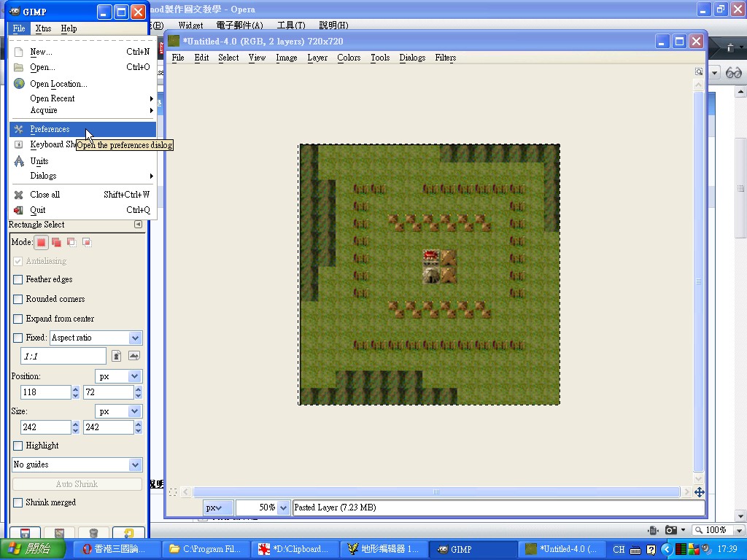Viewport: 747px width, 560px height.
Task: Set landscape orientation for aspect ratio
Action: click(x=134, y=356)
